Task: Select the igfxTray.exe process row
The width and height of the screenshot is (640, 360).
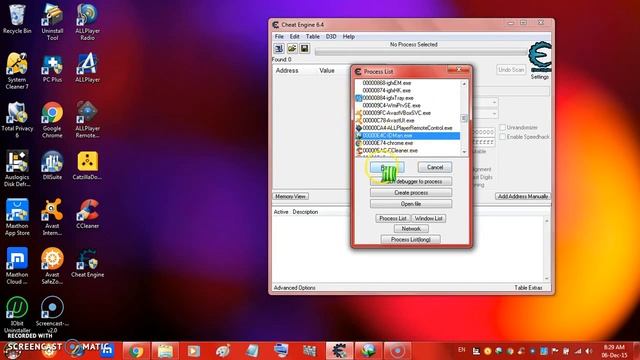Action: click(408, 98)
